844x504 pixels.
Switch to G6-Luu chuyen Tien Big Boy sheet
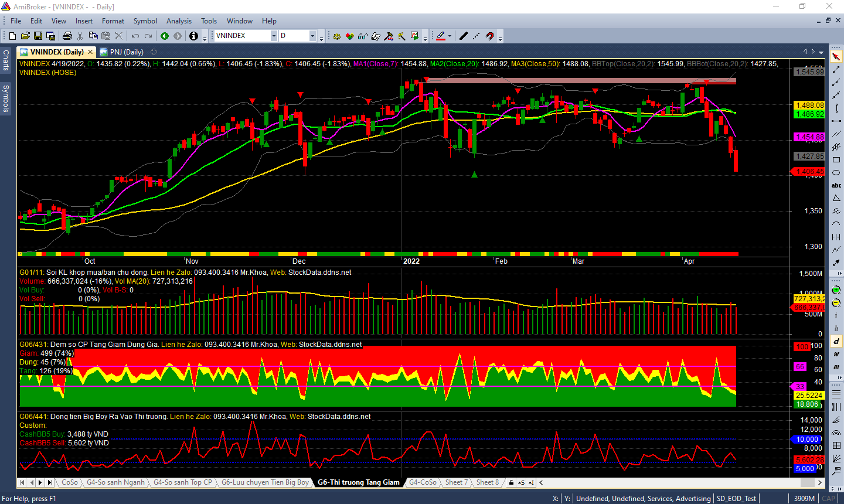[265, 482]
